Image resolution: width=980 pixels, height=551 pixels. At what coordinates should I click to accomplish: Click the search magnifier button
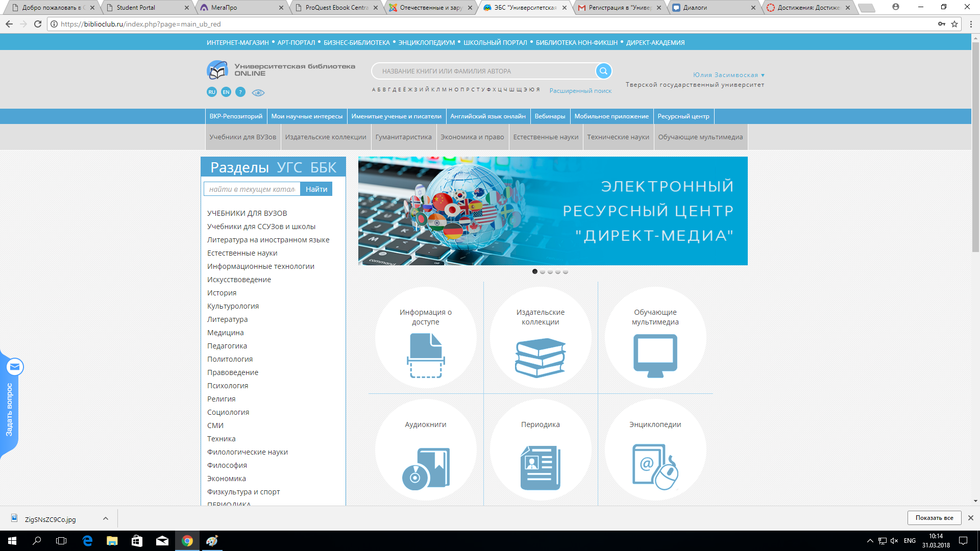603,71
